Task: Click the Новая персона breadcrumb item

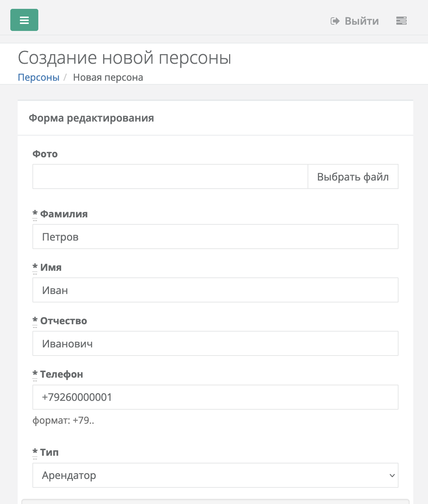Action: (x=108, y=77)
